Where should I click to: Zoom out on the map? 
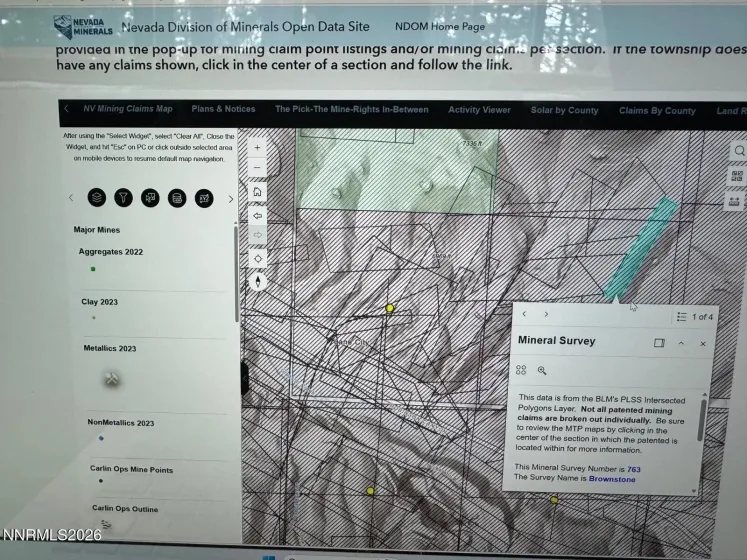click(258, 168)
